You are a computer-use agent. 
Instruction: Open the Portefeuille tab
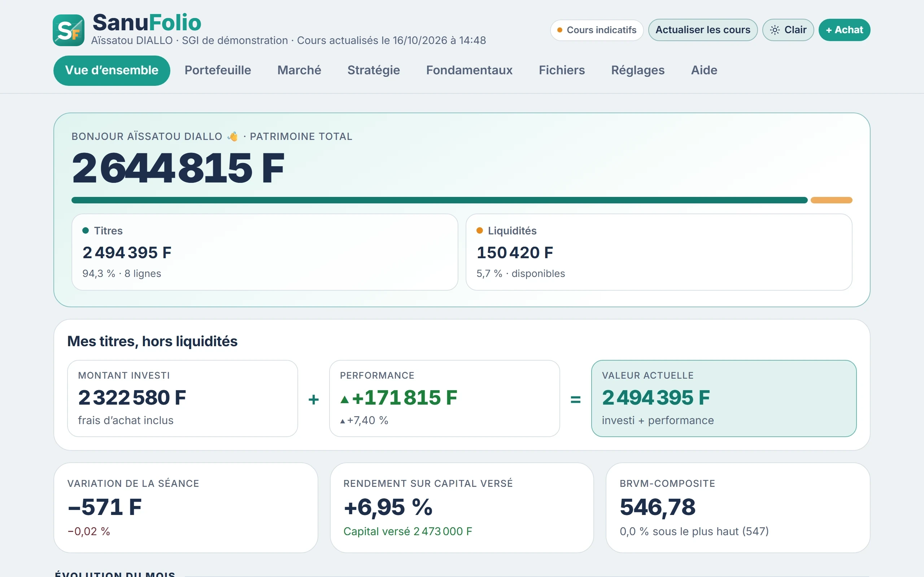tap(218, 70)
